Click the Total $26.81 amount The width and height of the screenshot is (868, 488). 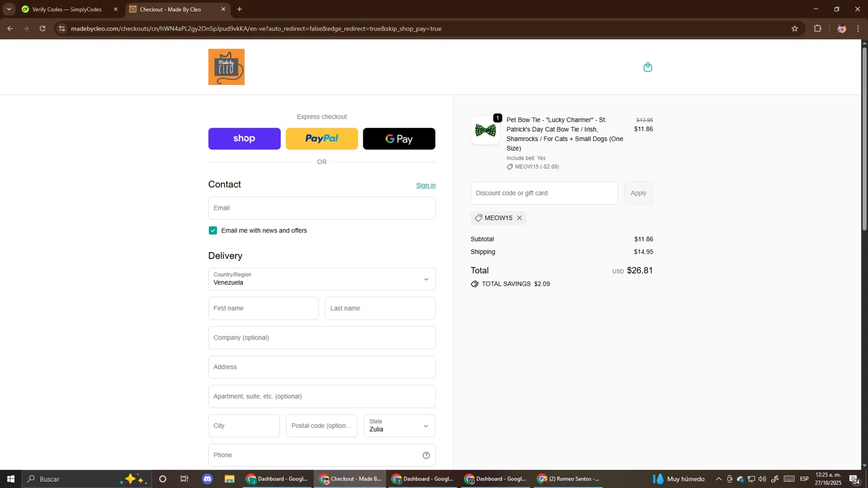click(639, 271)
